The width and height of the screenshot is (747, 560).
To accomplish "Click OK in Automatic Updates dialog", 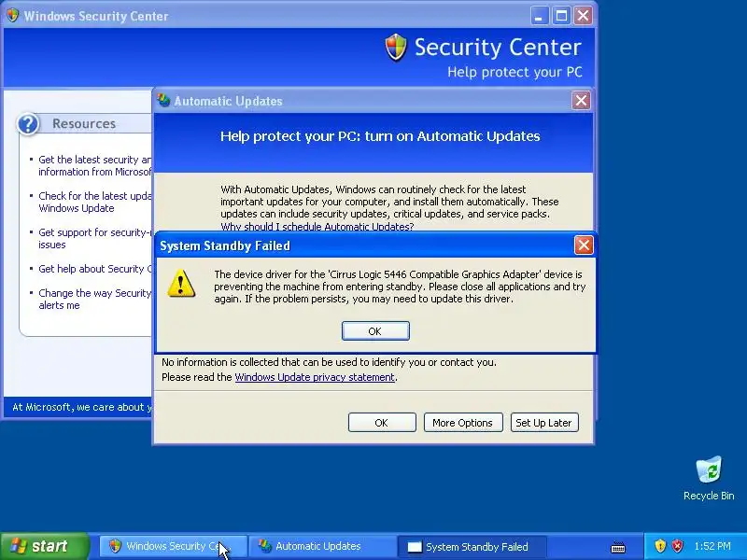I will pos(382,423).
